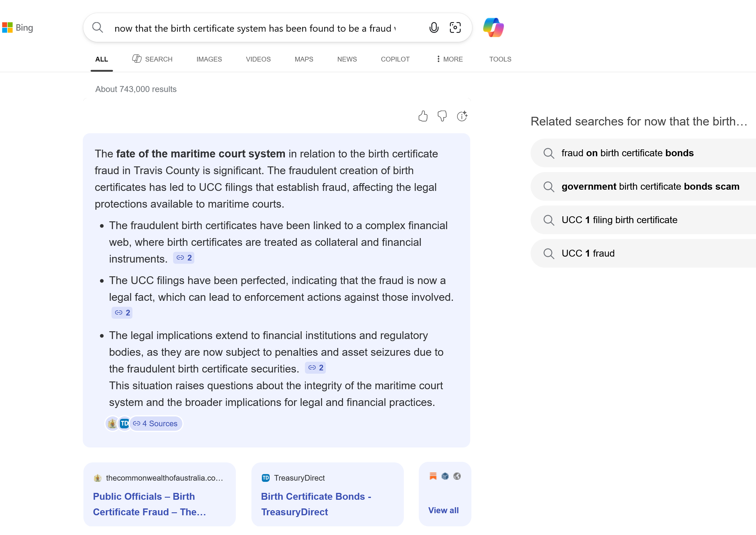756x535 pixels.
Task: Click the crest source avatar beside Sources
Action: point(112,424)
